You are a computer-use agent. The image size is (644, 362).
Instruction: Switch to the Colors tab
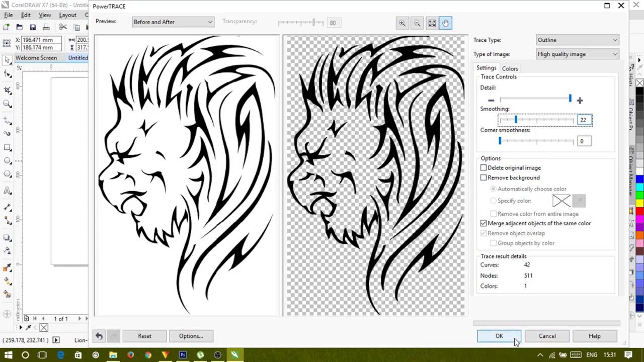(510, 68)
